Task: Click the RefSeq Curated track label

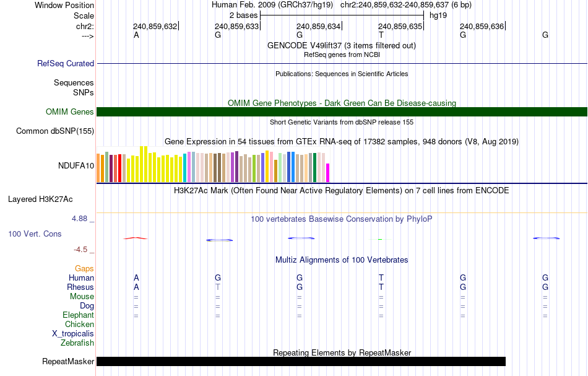Action: point(65,63)
